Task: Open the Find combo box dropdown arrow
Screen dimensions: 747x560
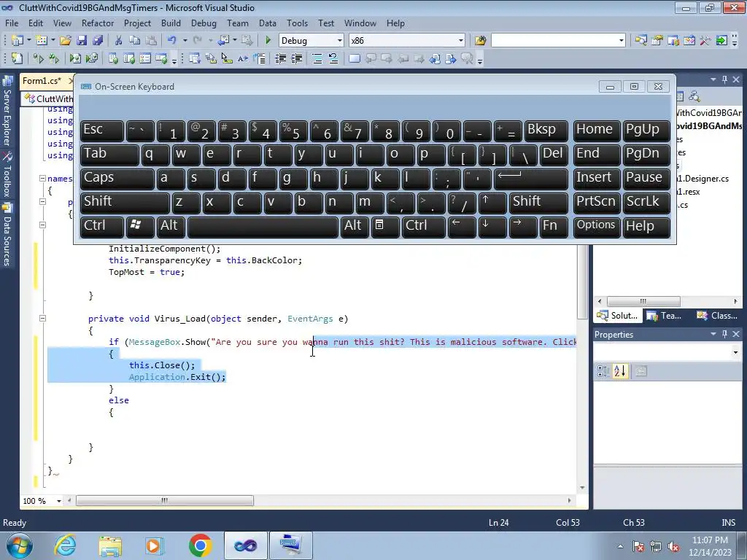Action: coord(622,41)
